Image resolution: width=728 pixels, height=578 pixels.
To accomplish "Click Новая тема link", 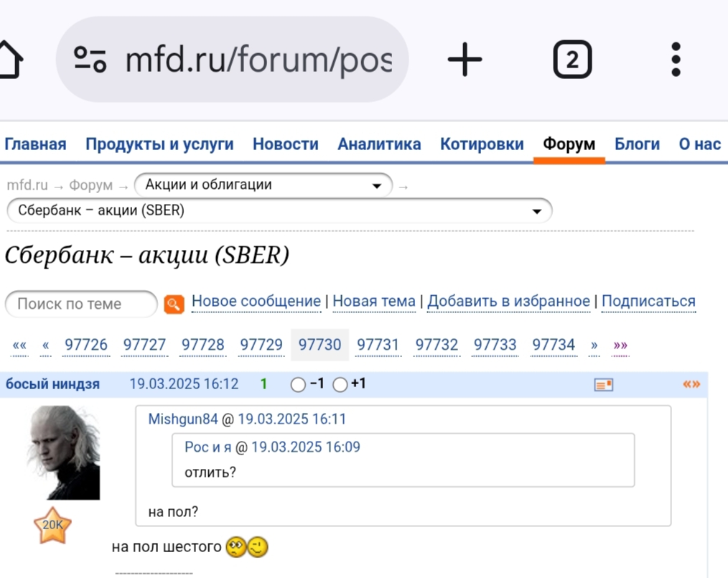I will (x=374, y=302).
